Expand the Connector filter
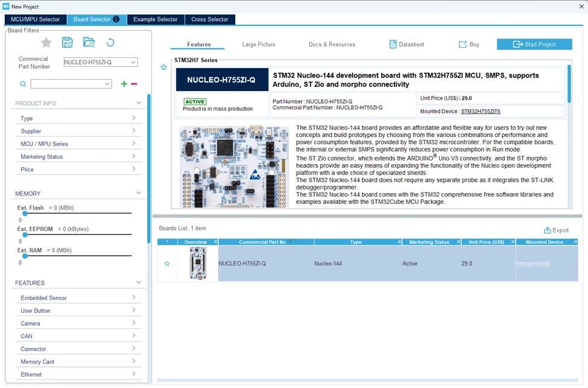This screenshot has width=588, height=388. [x=134, y=348]
